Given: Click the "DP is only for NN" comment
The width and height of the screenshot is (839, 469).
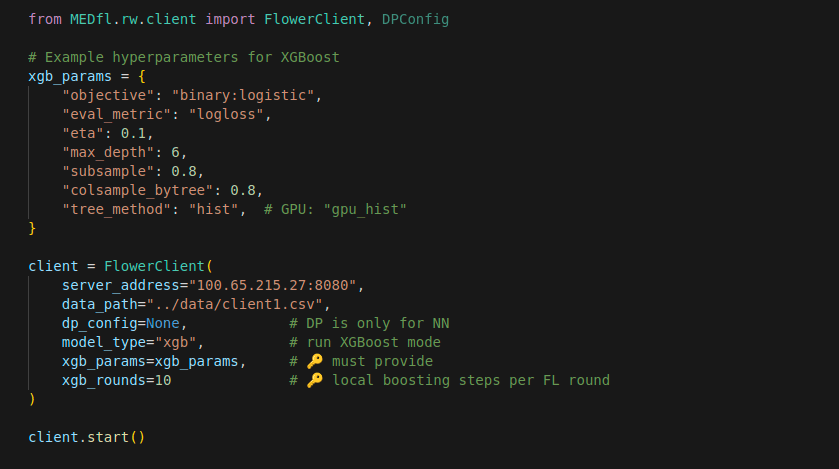Looking at the screenshot, I should coord(369,323).
